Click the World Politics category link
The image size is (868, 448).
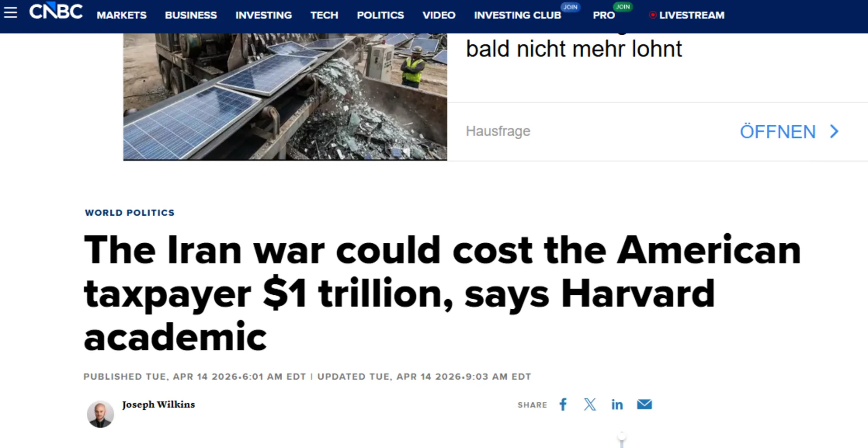click(x=130, y=212)
